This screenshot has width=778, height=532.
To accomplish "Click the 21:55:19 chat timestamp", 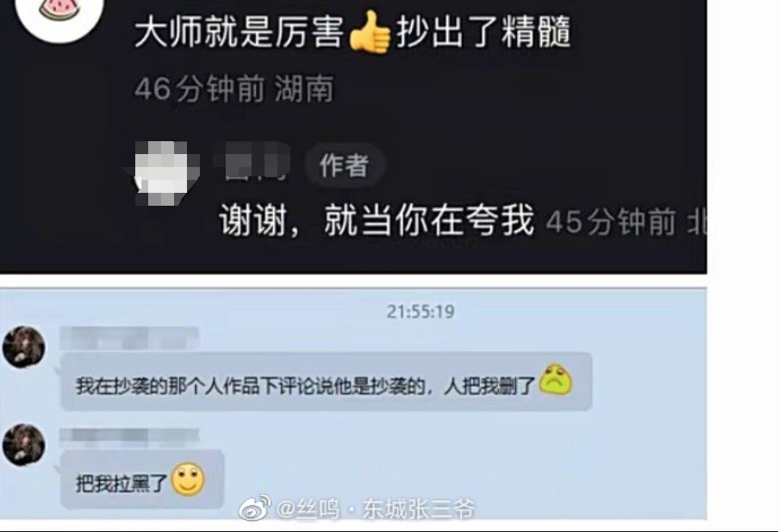I will coord(420,312).
